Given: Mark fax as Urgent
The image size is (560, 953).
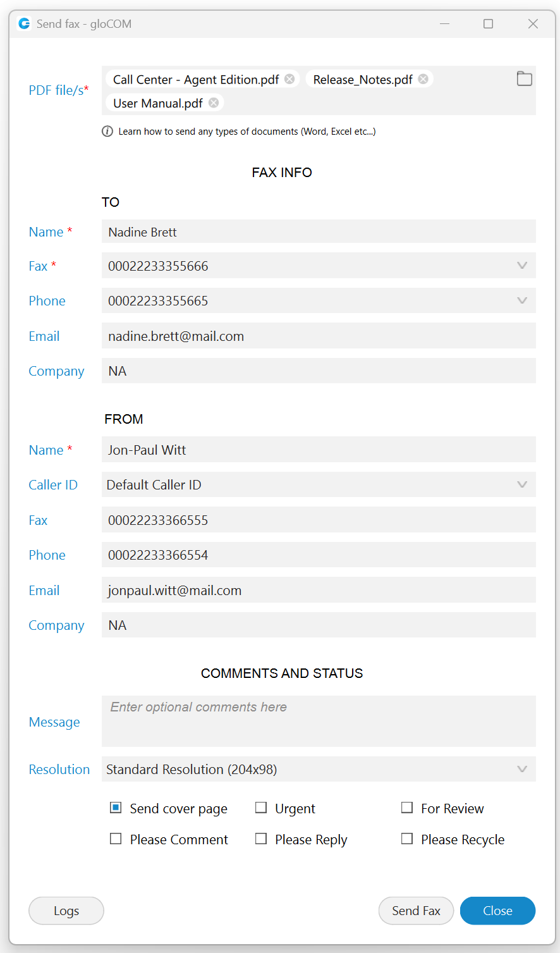Looking at the screenshot, I should click(x=261, y=808).
